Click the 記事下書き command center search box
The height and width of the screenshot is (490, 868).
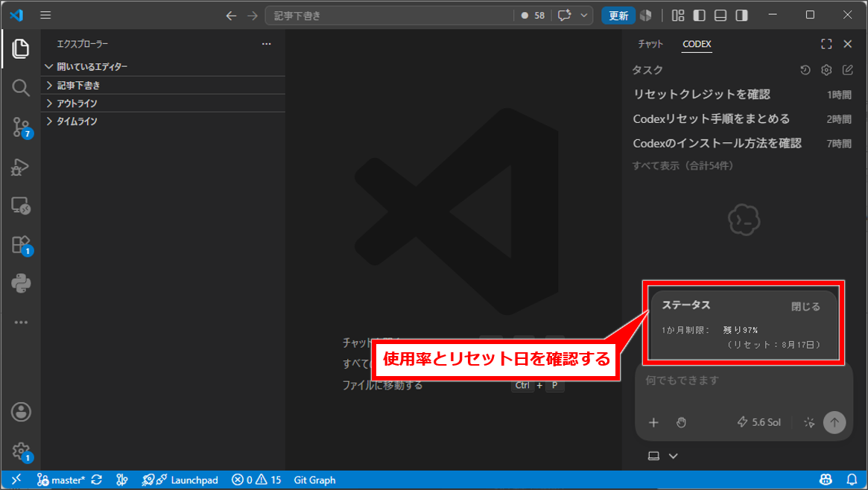coord(389,16)
